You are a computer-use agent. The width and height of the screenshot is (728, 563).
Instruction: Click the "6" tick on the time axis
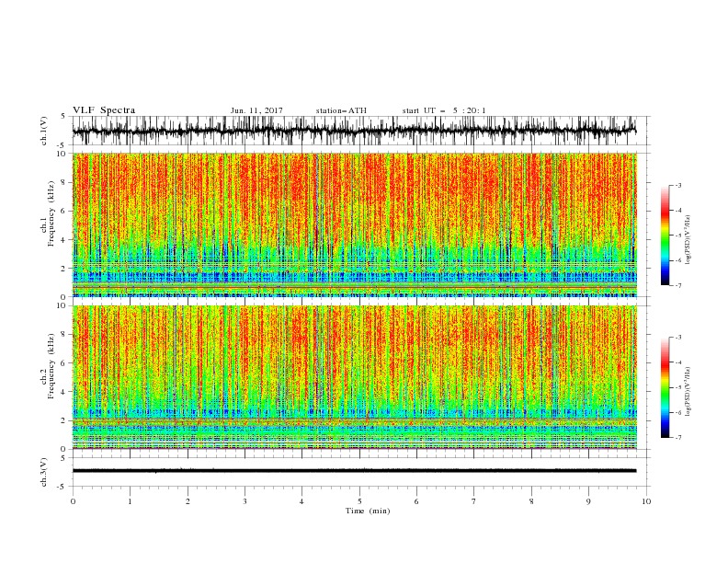click(416, 501)
